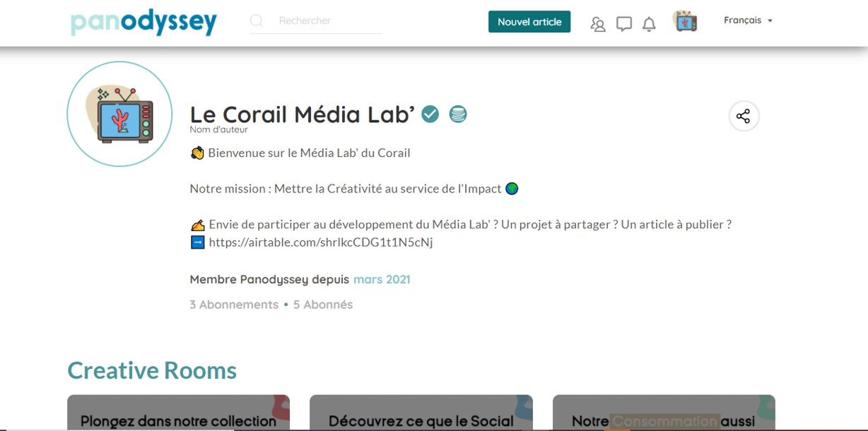Open the messages chat icon

coord(624,25)
